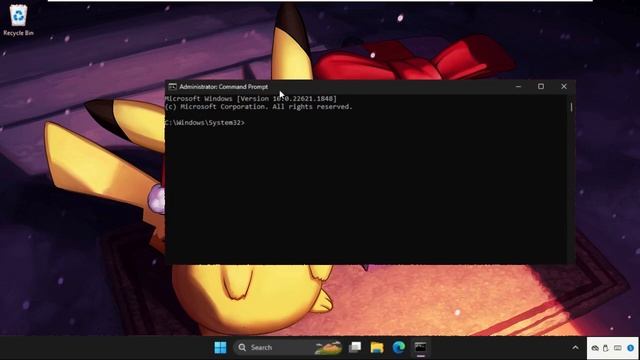Click the taskbar Search box
Image resolution: width=640 pixels, height=360 pixels.
pos(288,347)
